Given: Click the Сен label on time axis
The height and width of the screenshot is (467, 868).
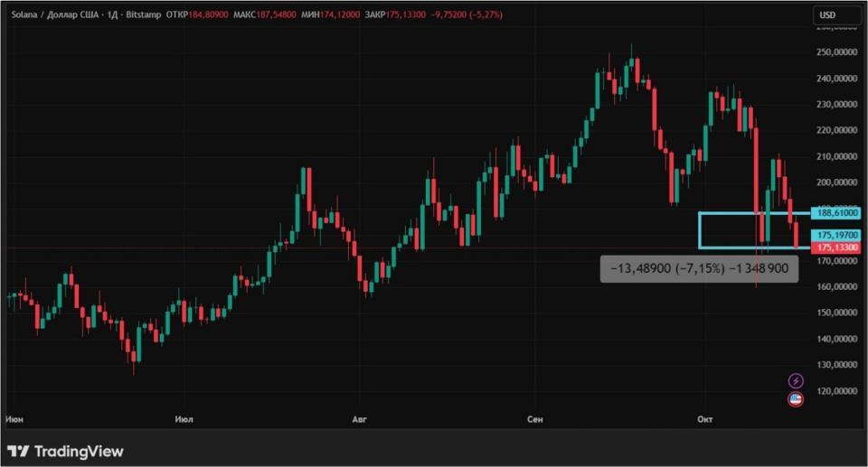Looking at the screenshot, I should pos(535,420).
